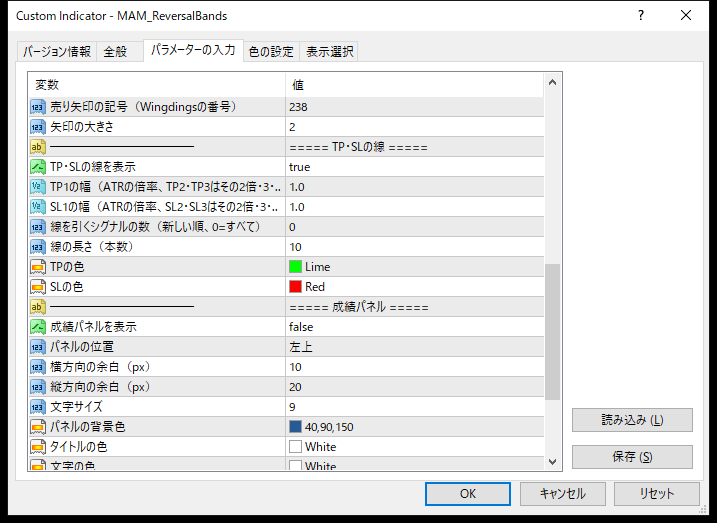Click the 変数 column header
This screenshot has width=717, height=523.
click(157, 85)
